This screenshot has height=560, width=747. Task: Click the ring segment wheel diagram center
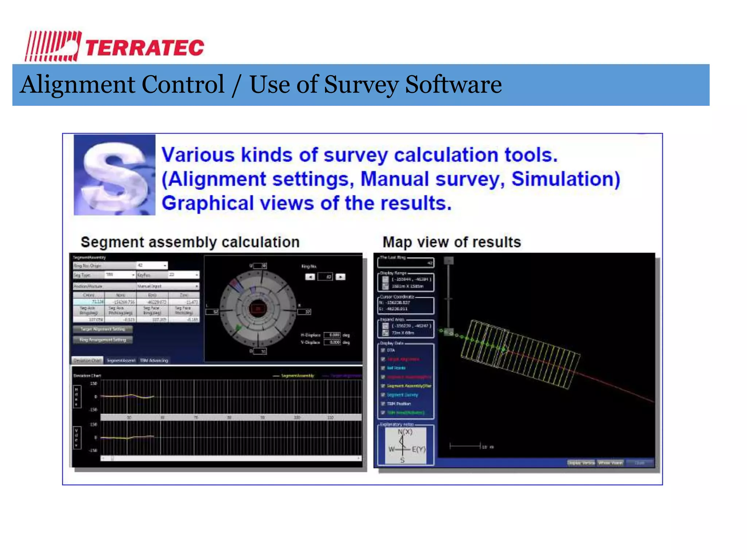(x=258, y=309)
